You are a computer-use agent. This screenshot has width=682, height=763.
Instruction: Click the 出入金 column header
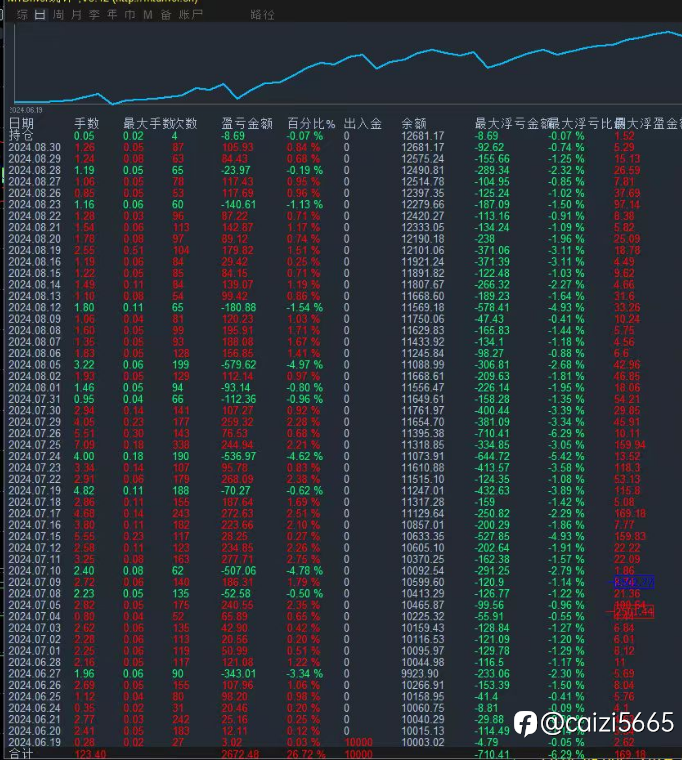pyautogui.click(x=362, y=124)
